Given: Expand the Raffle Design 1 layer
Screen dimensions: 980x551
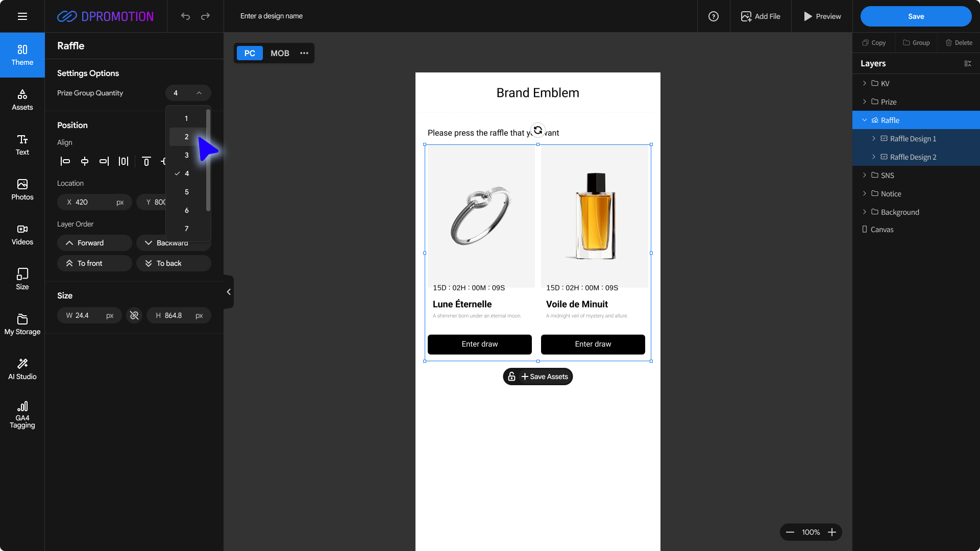Looking at the screenshot, I should [x=874, y=139].
